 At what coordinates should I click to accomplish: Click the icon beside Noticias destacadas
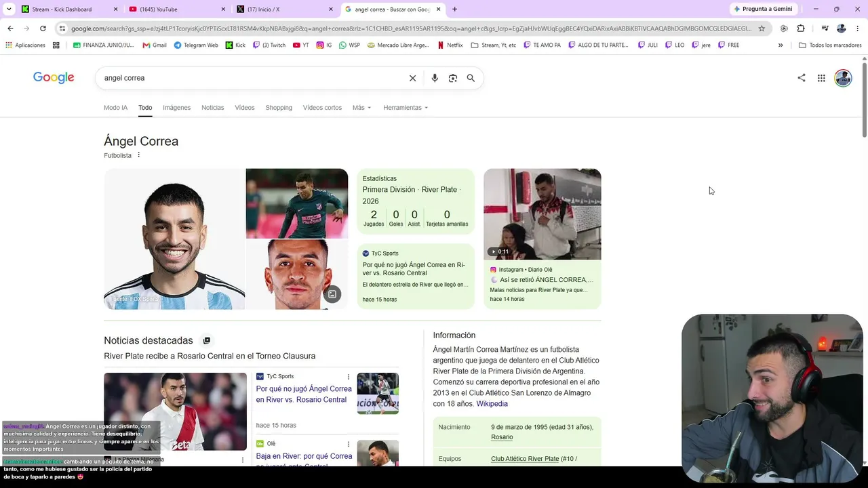[207, 340]
